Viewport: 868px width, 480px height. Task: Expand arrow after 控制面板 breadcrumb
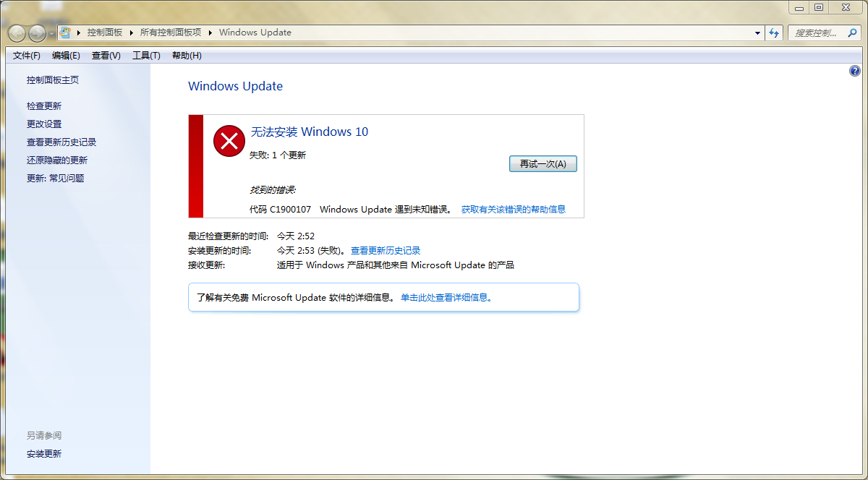(132, 33)
